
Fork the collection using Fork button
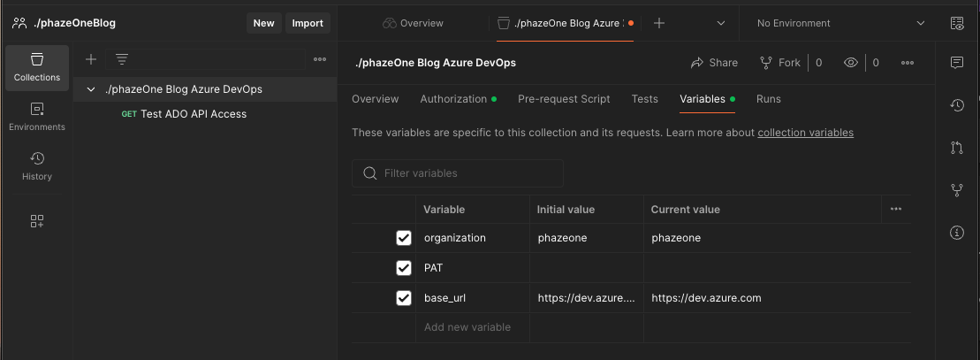coord(780,63)
